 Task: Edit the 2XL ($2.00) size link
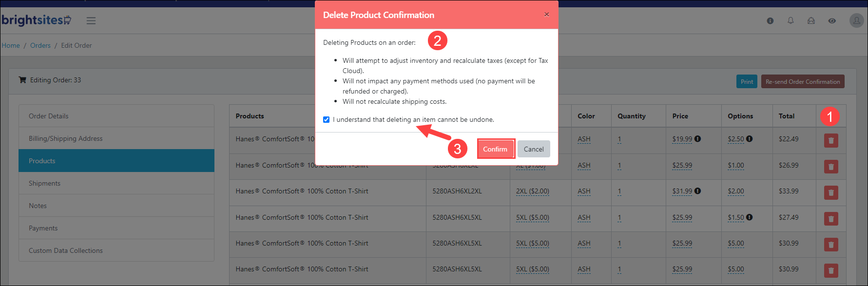(x=533, y=191)
